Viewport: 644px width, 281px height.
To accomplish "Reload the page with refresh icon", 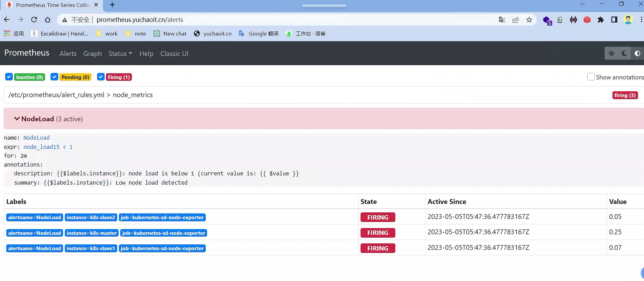I will pyautogui.click(x=34, y=20).
